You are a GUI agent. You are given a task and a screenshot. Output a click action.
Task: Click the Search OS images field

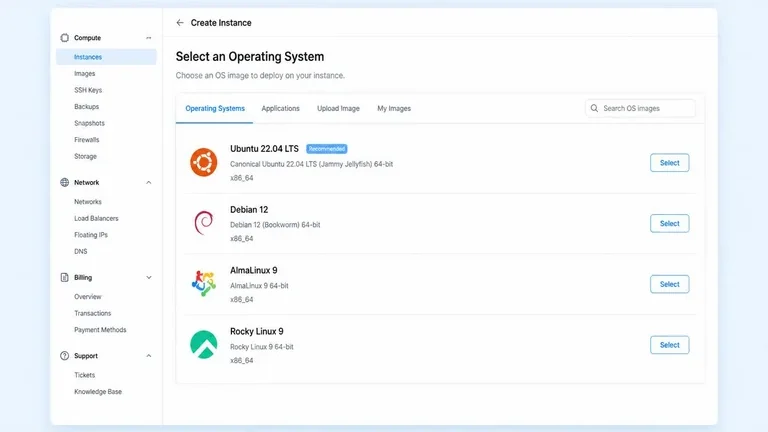pos(640,108)
